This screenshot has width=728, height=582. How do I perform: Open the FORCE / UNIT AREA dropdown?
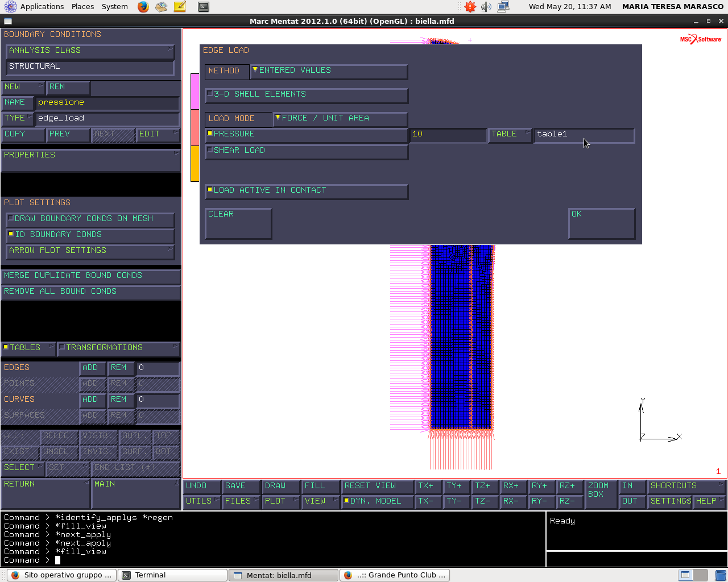[x=340, y=119]
